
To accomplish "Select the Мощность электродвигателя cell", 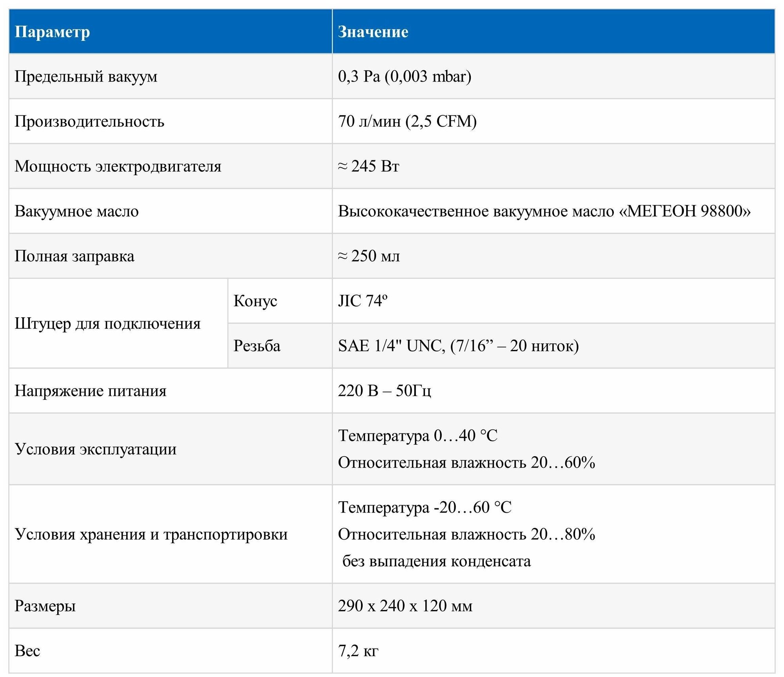I will pyautogui.click(x=118, y=166).
